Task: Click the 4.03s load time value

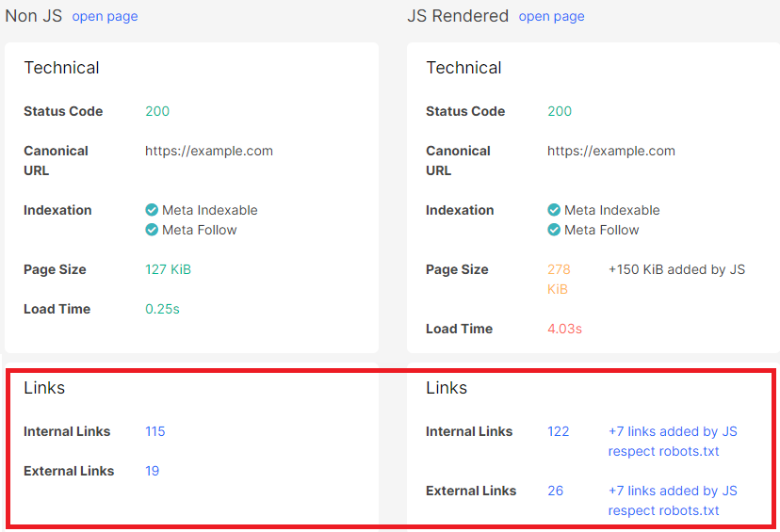Action: tap(564, 329)
